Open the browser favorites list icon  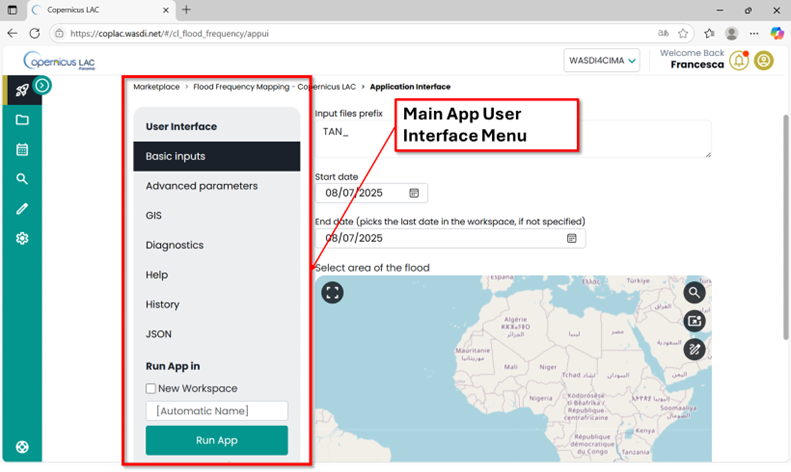(x=709, y=33)
